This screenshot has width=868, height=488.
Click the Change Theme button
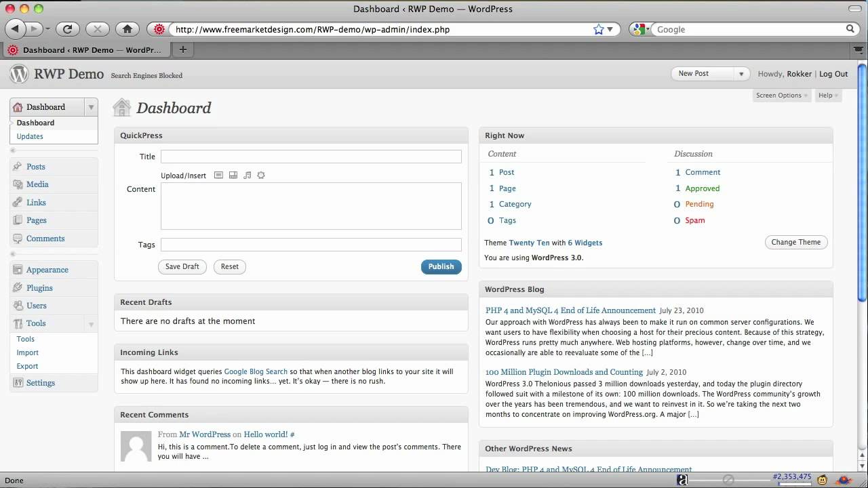(x=796, y=242)
